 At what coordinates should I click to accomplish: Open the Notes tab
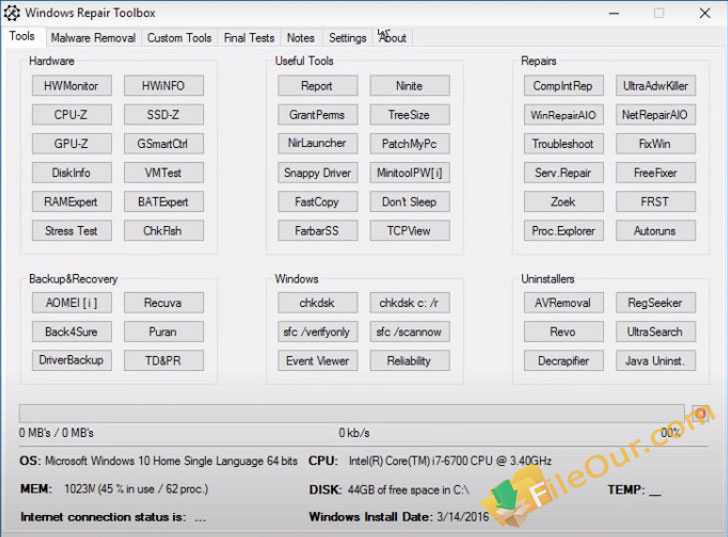(x=300, y=38)
